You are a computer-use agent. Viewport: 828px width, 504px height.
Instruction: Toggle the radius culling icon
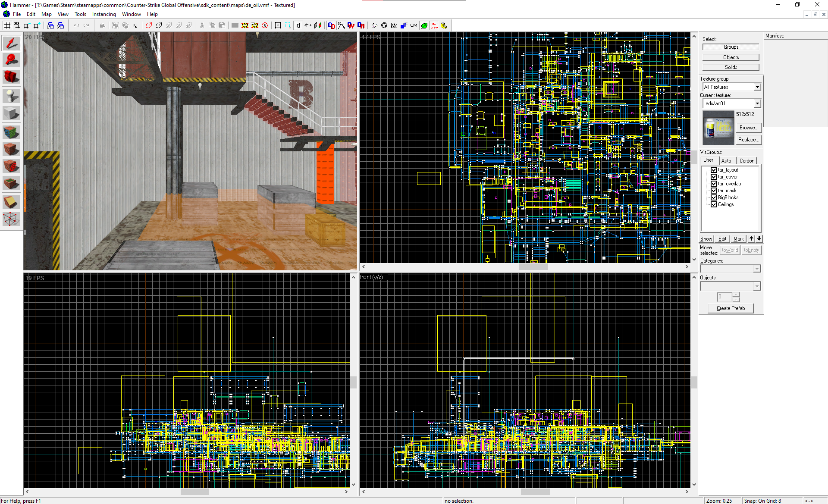click(265, 25)
